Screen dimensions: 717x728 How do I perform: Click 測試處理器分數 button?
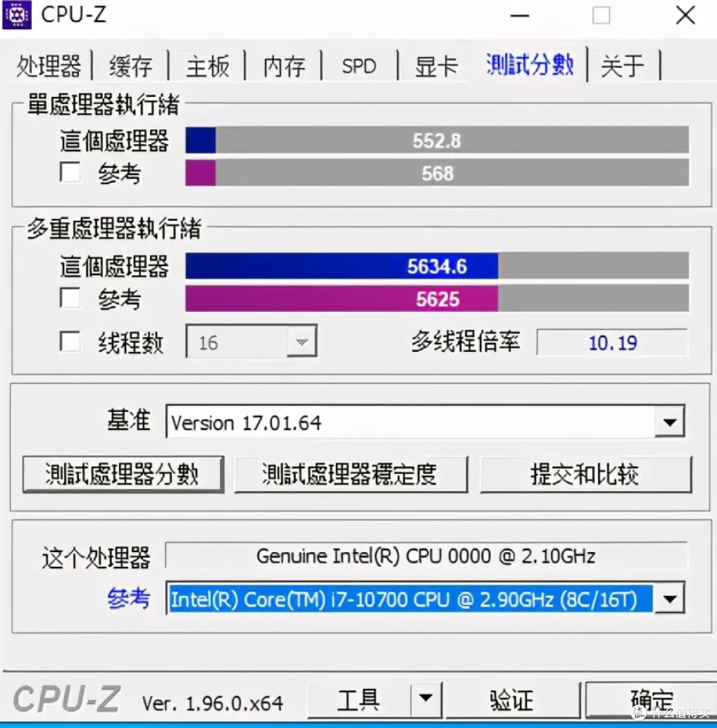[x=123, y=474]
